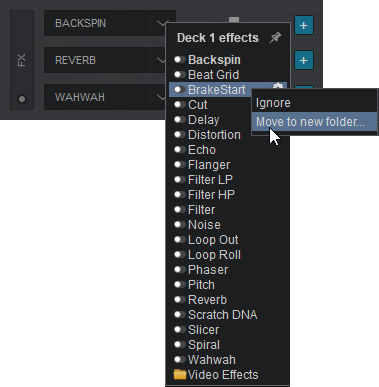Select the Loop Roll effect
This screenshot has width=379, height=387.
pos(214,255)
